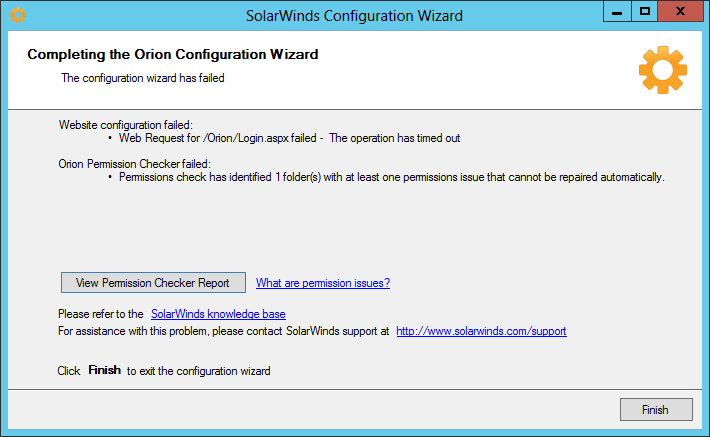Screen dimensions: 710x437
Task: Click the small SolarWinds gear icon in title bar
Action: [18, 15]
